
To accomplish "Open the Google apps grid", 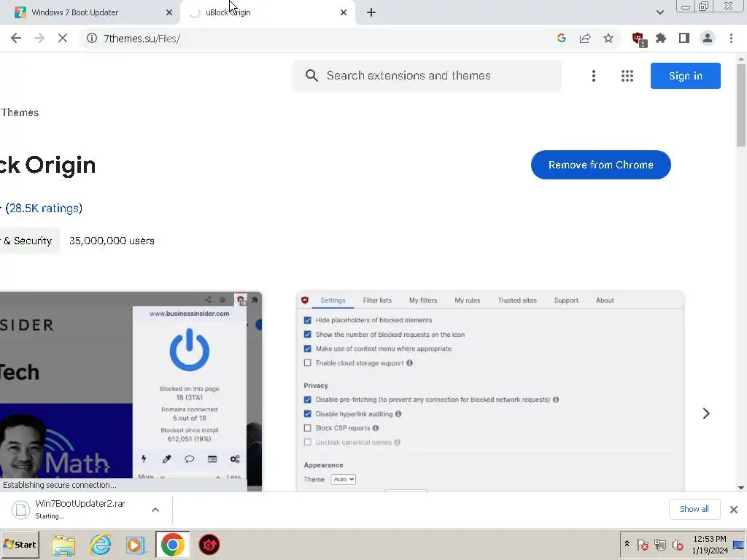I will pos(627,76).
